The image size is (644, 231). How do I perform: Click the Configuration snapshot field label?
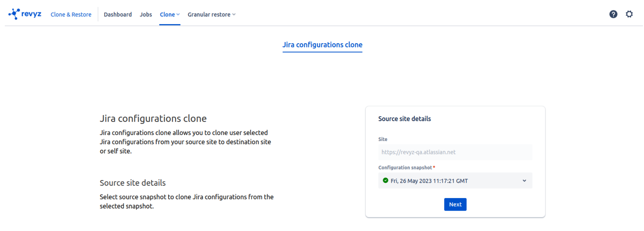pyautogui.click(x=405, y=167)
